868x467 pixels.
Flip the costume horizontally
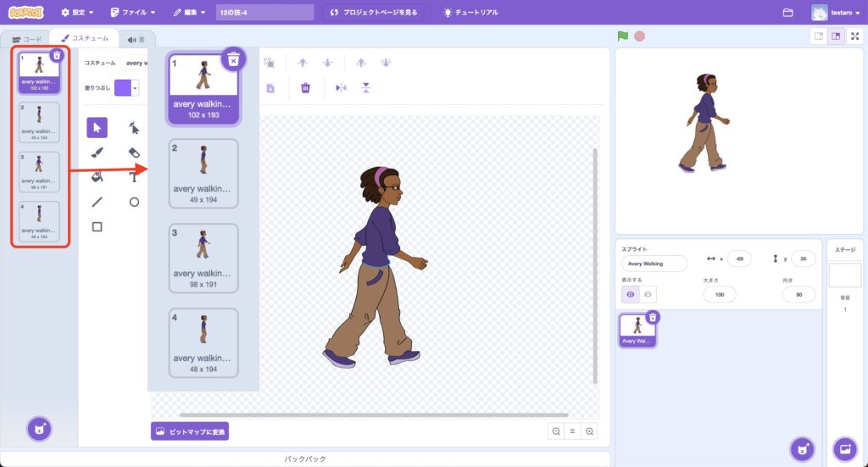click(x=341, y=88)
